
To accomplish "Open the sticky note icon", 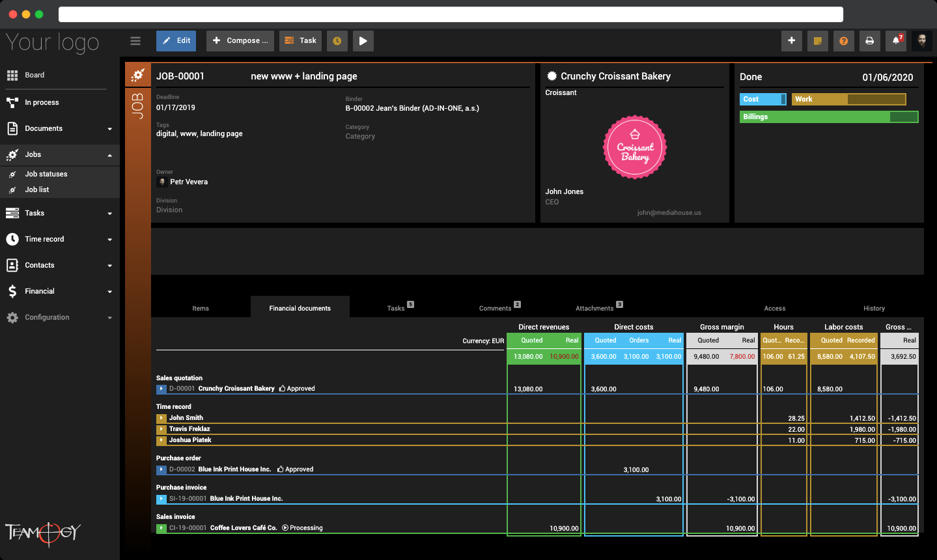I will (x=818, y=41).
